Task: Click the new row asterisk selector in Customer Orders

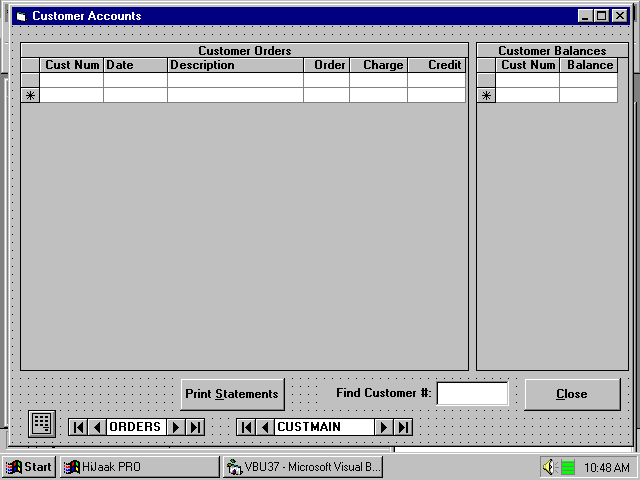Action: [x=30, y=95]
